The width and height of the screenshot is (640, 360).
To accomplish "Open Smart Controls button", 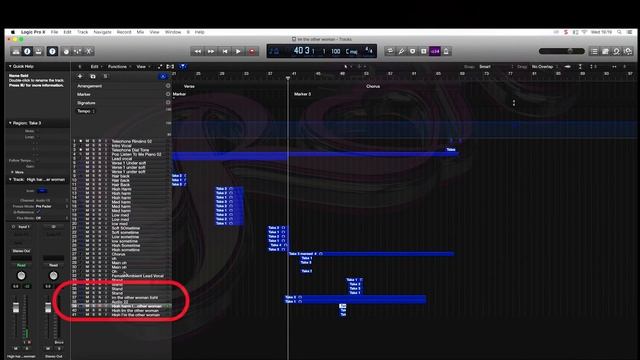I will (66, 51).
